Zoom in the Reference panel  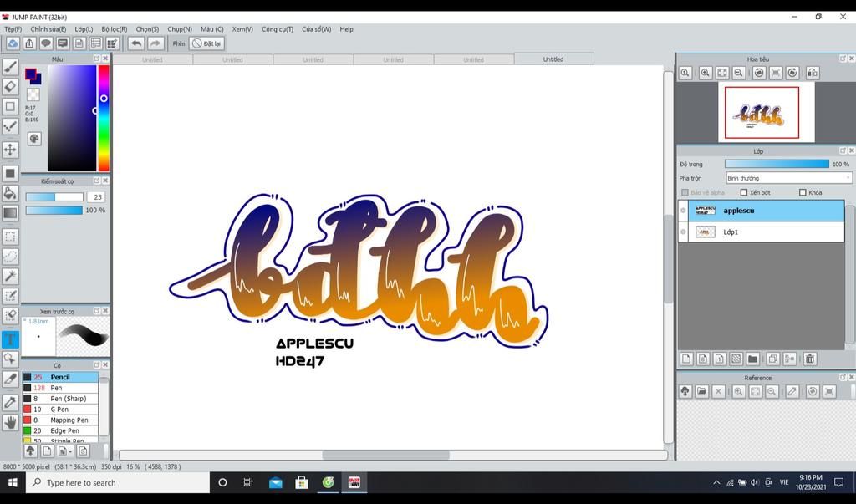click(x=739, y=391)
